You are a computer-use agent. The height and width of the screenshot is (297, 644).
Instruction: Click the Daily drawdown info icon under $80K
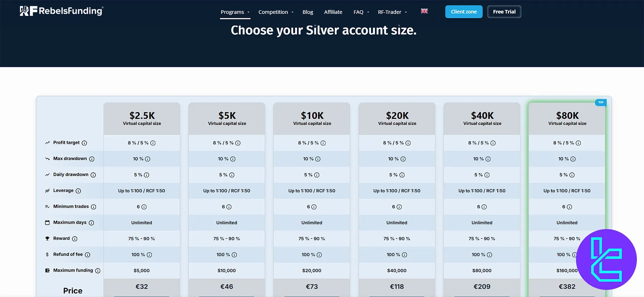click(572, 175)
